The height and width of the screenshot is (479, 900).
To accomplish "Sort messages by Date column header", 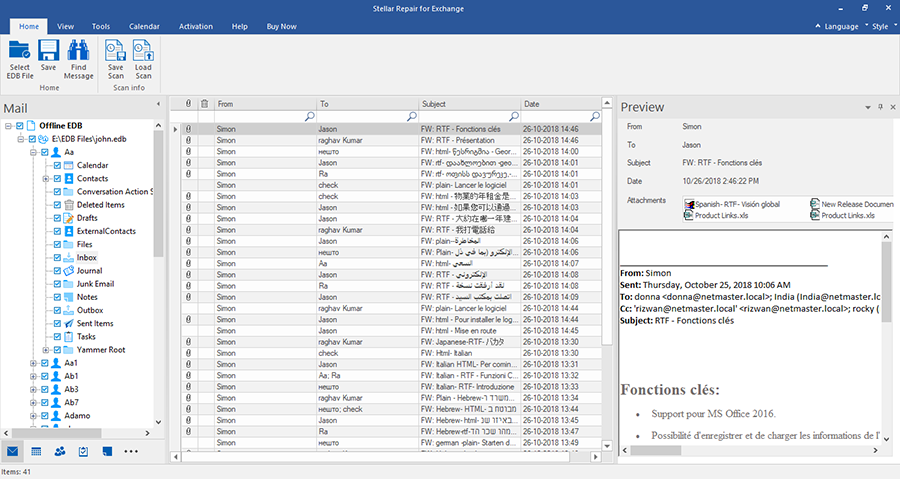I will pyautogui.click(x=561, y=104).
